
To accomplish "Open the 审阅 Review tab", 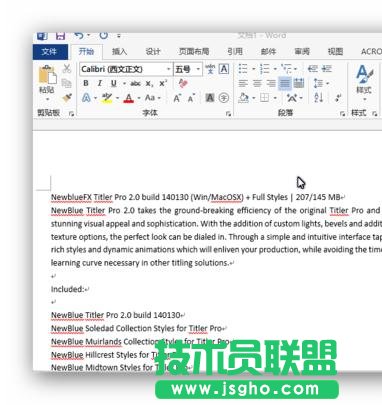I will [302, 52].
